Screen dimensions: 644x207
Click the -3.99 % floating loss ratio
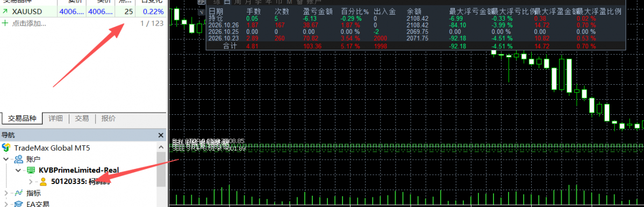tap(502, 25)
